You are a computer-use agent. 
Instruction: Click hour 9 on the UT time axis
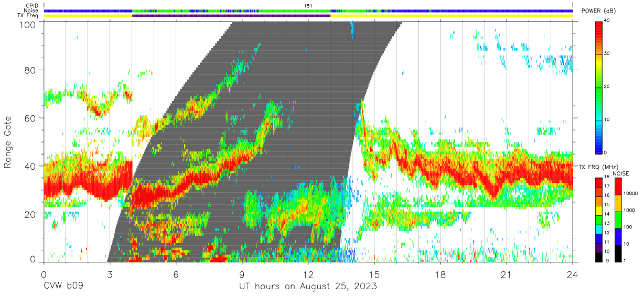[x=242, y=274]
